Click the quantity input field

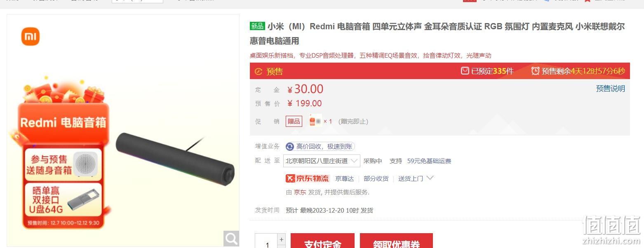(x=266, y=243)
